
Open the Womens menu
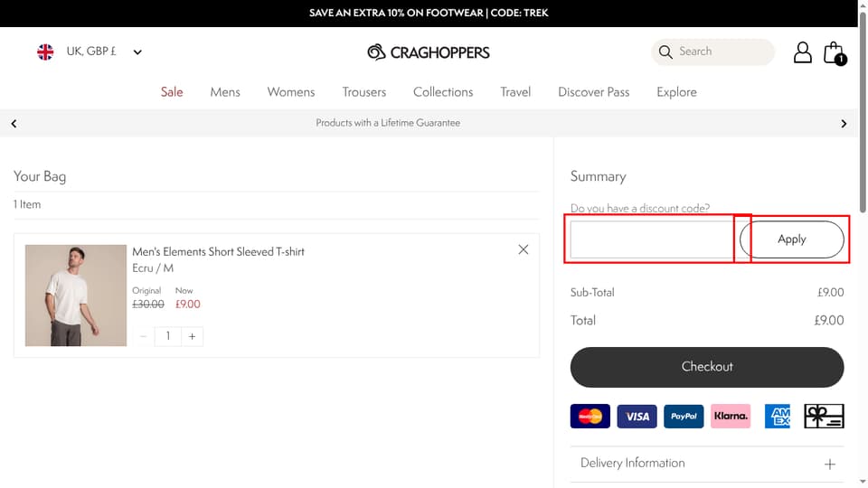point(290,92)
